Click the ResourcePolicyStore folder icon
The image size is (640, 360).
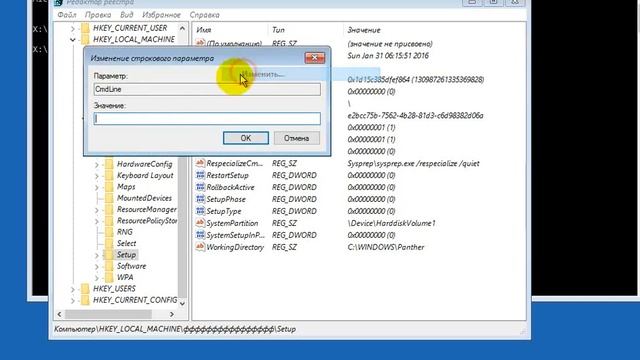(109, 221)
